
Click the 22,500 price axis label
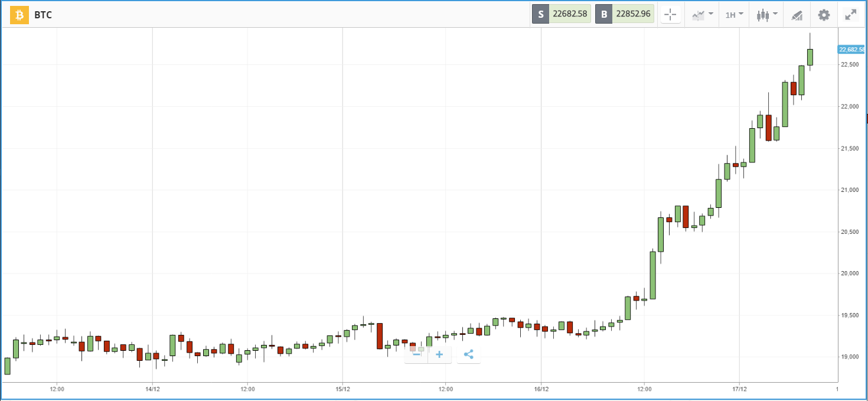coord(850,64)
